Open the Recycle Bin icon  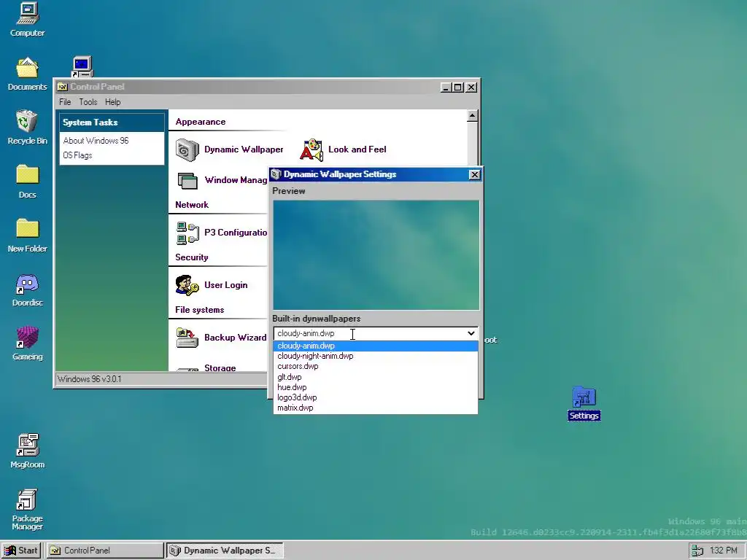[27, 128]
